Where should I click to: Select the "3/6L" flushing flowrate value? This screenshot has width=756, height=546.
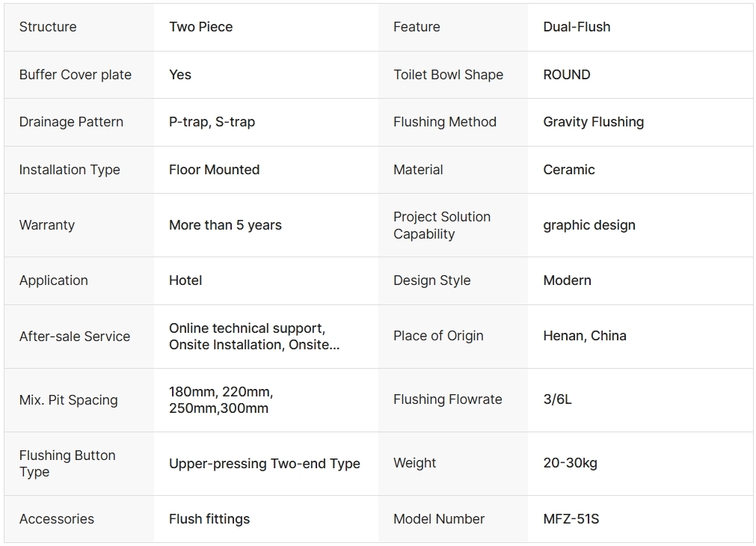click(557, 399)
